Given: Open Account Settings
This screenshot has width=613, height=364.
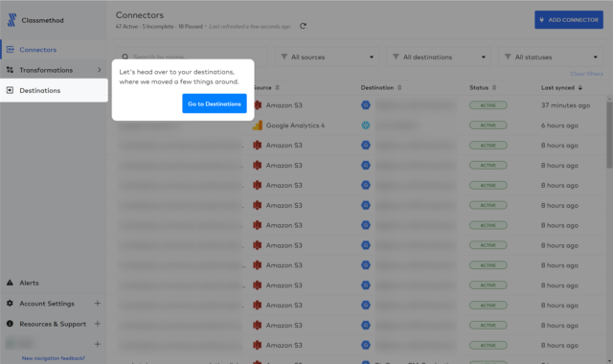Looking at the screenshot, I should click(x=47, y=304).
